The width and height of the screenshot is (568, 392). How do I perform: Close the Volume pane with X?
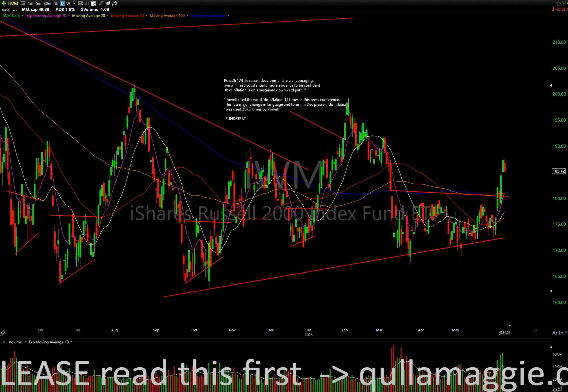(4, 342)
